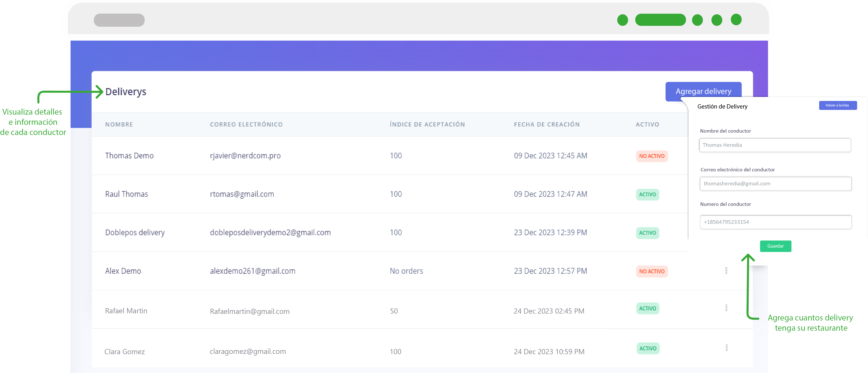The image size is (868, 373).
Task: Sort by ÍNDICE DE ACEPTACIÓN header
Action: pos(427,124)
